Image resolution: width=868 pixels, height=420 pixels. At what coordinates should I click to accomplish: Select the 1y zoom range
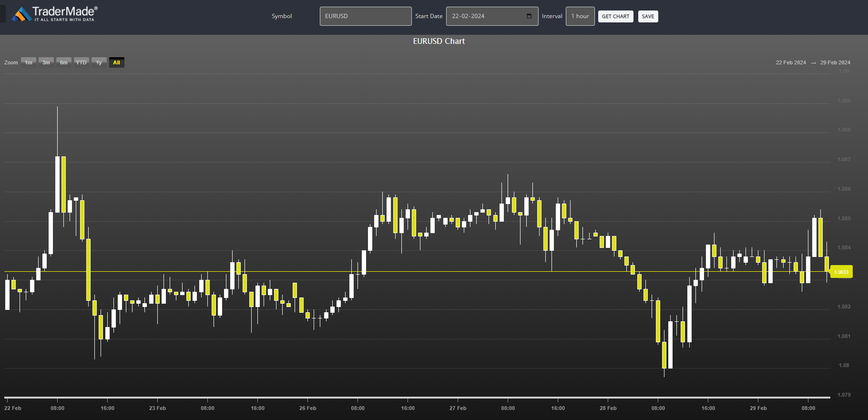tap(99, 62)
